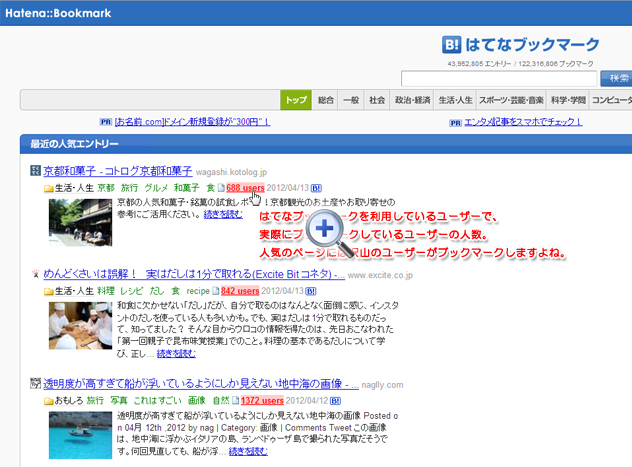Switch to the 総合 tab
Viewport: 632px width, 467px height.
click(x=326, y=100)
